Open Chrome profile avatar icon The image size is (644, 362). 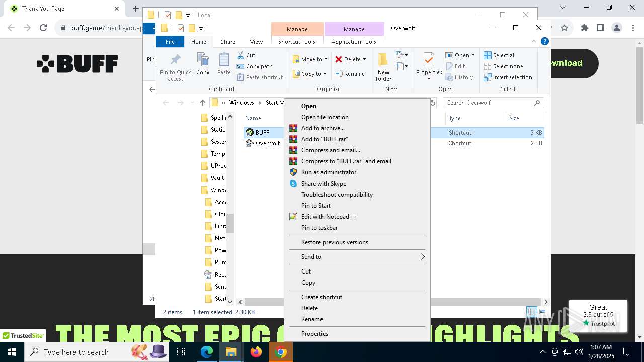click(616, 28)
